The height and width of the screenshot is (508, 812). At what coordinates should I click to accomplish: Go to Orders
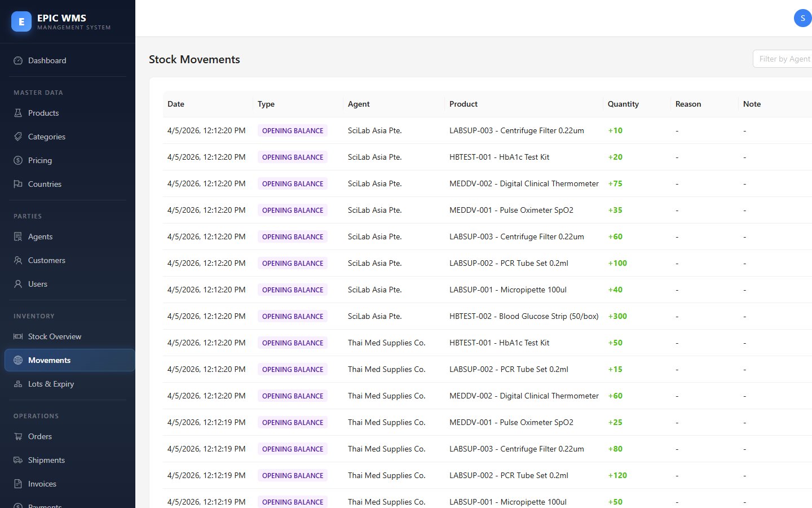(x=70, y=436)
